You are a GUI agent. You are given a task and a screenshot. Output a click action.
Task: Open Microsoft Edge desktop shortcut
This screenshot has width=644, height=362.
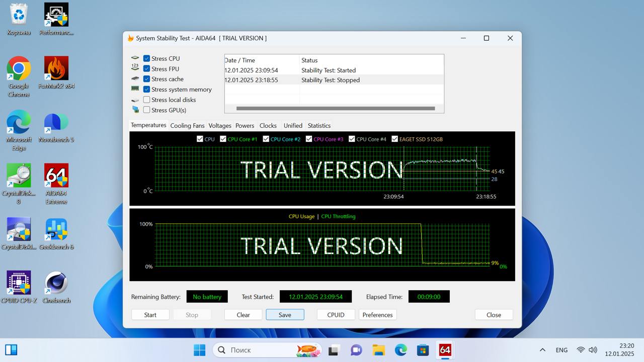pyautogui.click(x=19, y=130)
